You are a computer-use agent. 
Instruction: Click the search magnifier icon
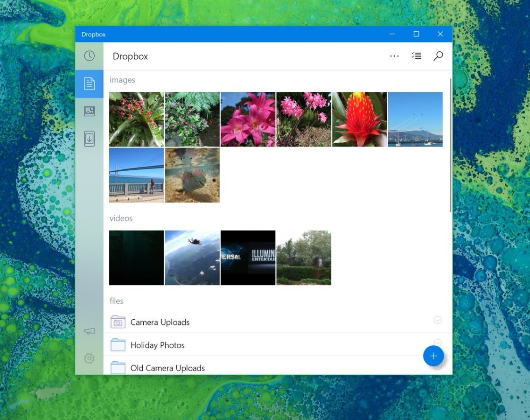[438, 56]
